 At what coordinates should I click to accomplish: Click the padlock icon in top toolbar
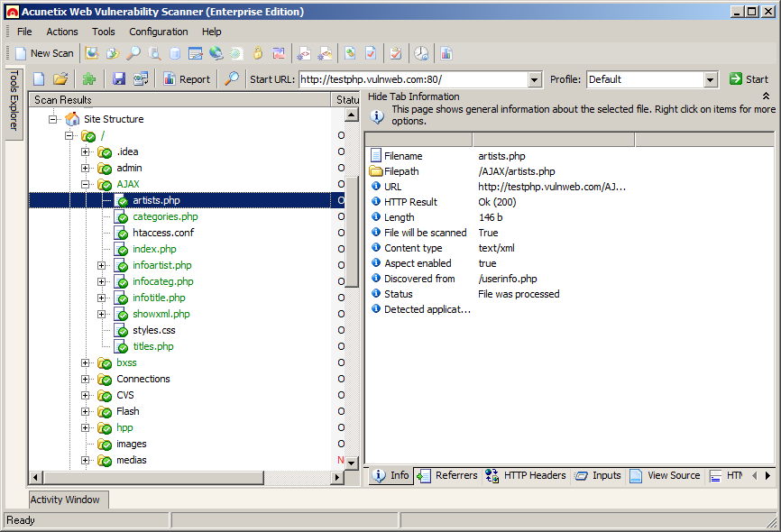257,53
